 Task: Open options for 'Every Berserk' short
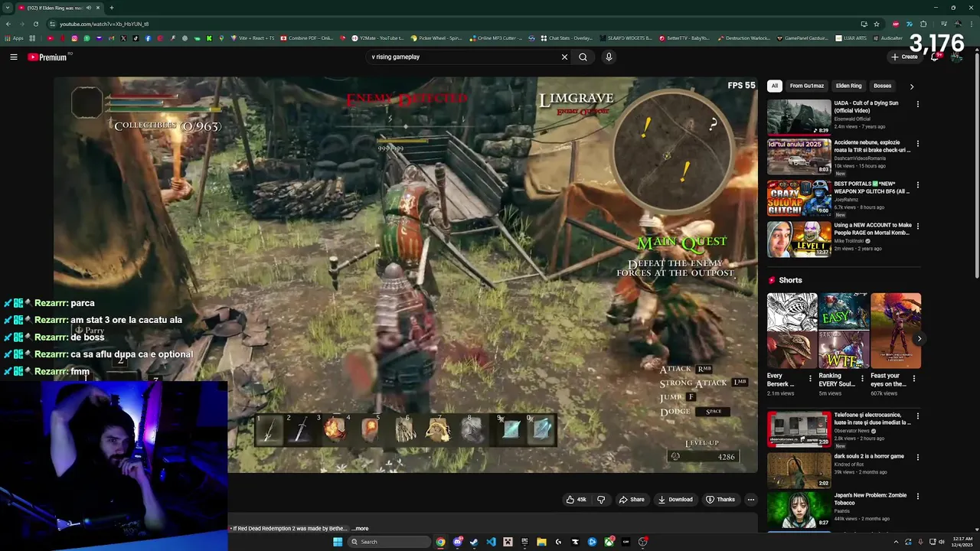coord(810,378)
